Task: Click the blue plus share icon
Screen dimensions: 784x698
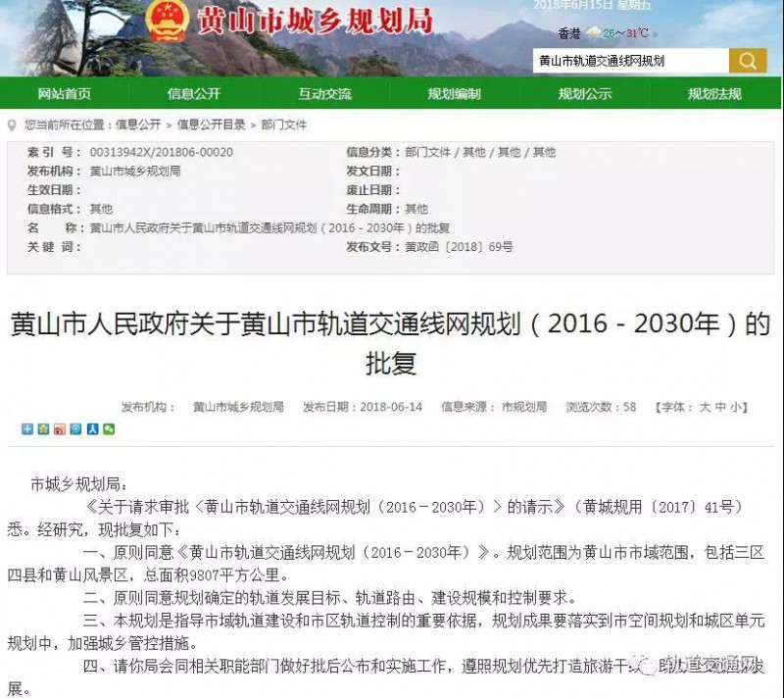Action: (x=27, y=429)
